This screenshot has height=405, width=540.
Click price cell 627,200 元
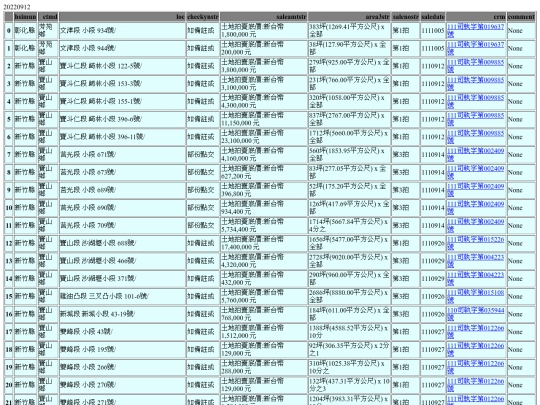pos(263,172)
